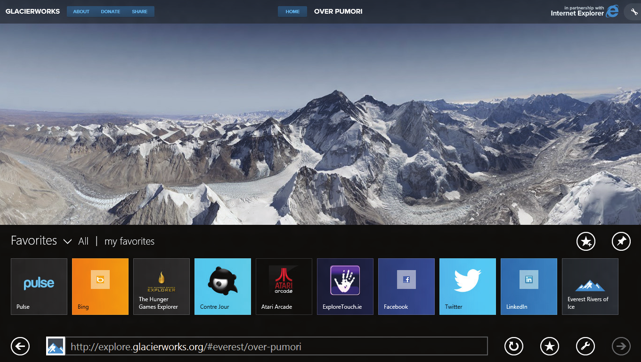
Task: Open The Hunger Games Explorer tile
Action: (161, 286)
